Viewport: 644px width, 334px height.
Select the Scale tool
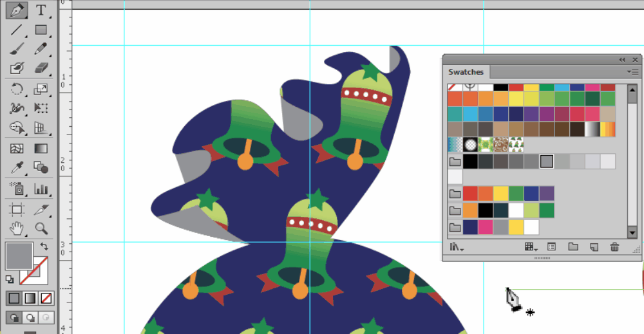(41, 89)
